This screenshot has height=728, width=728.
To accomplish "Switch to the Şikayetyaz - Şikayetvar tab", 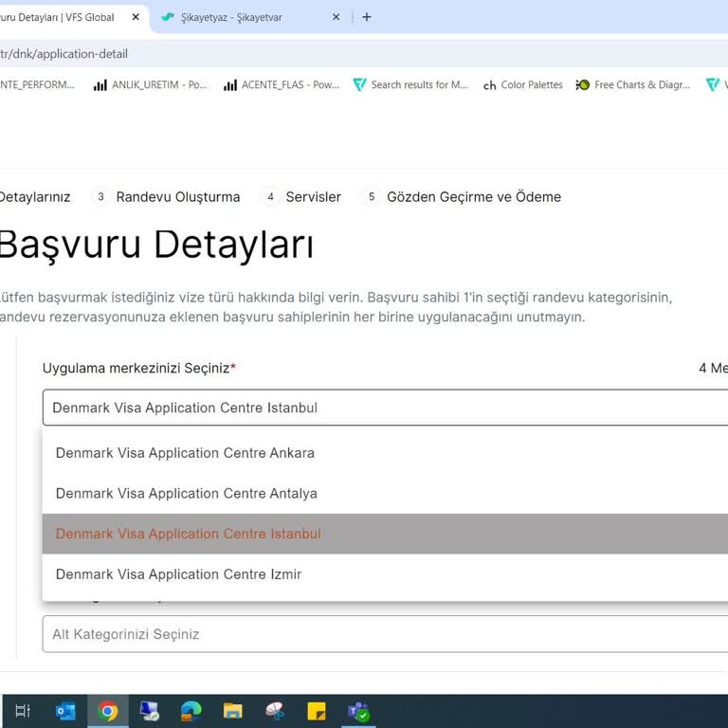I will click(250, 17).
